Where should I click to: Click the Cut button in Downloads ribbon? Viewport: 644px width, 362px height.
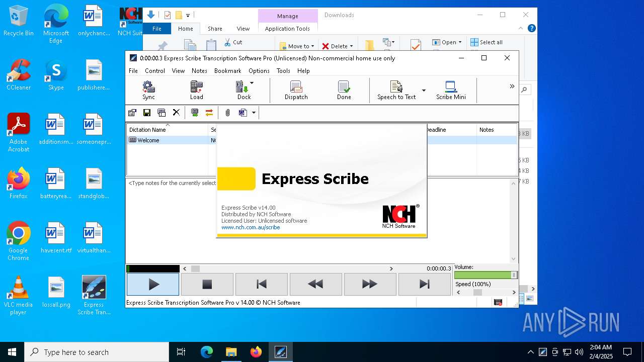(x=233, y=42)
